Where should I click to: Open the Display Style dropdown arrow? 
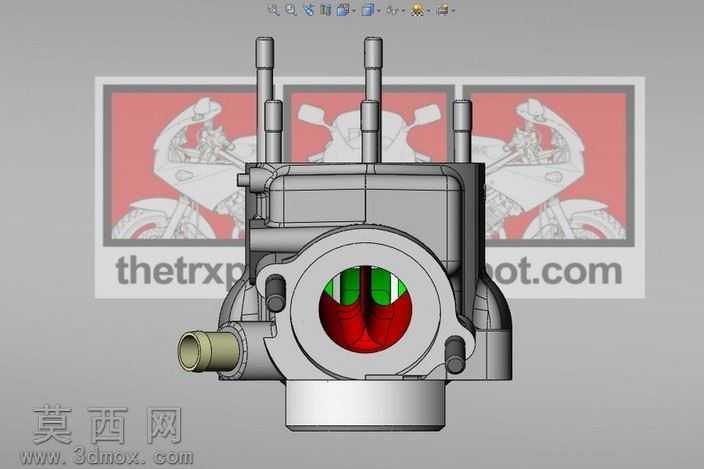[378, 10]
